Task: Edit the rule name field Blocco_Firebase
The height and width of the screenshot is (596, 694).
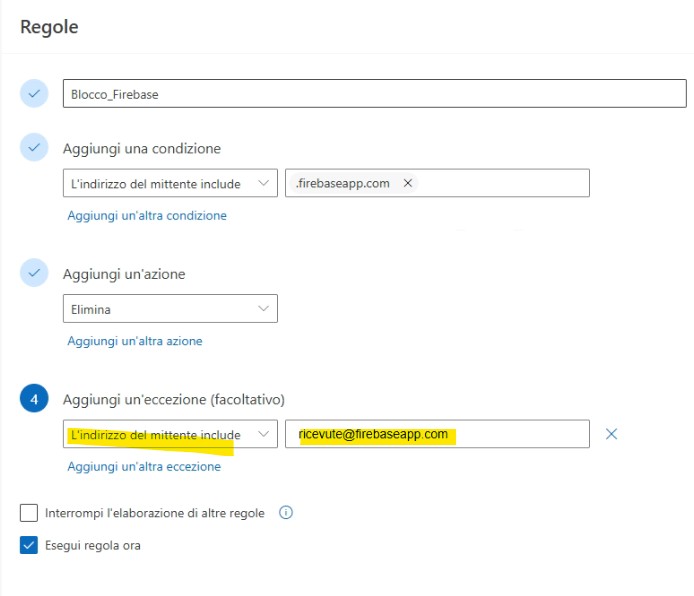Action: [374, 94]
